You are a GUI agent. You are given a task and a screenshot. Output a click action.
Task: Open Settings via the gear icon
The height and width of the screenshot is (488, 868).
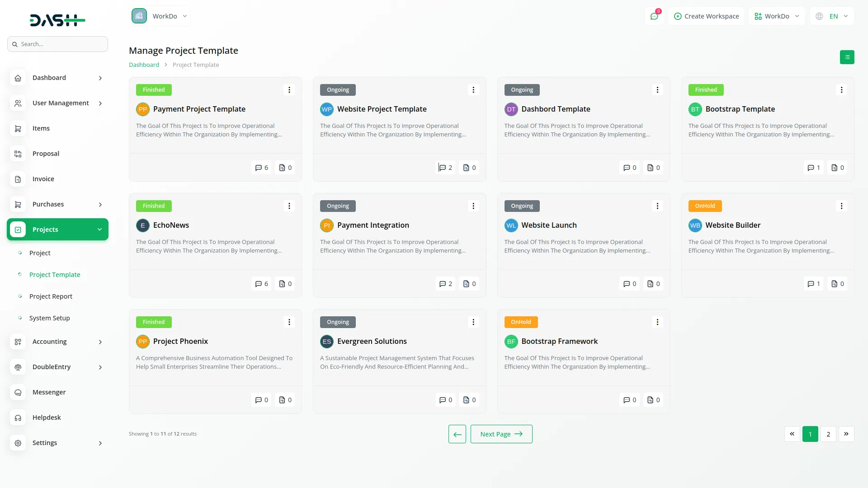pyautogui.click(x=18, y=443)
